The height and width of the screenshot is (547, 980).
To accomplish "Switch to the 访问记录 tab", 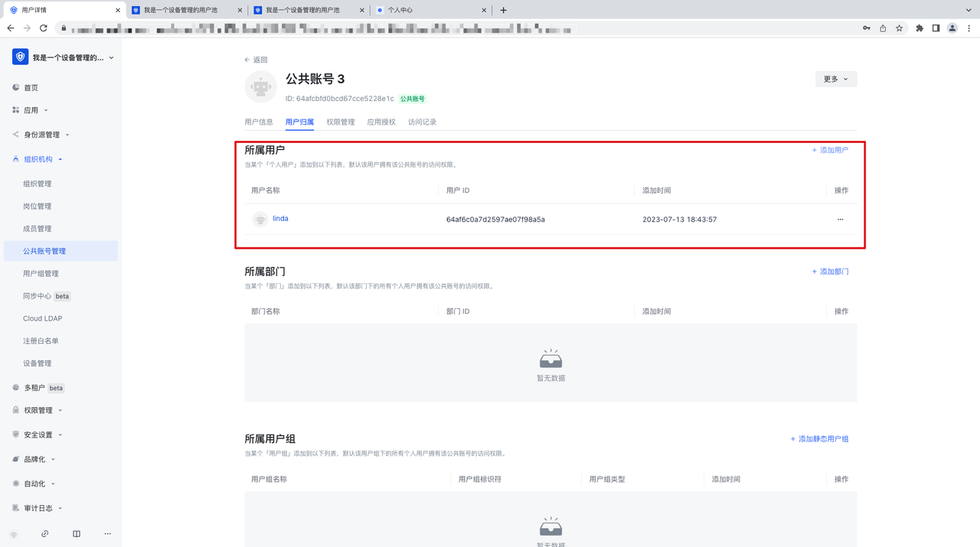I will [422, 122].
